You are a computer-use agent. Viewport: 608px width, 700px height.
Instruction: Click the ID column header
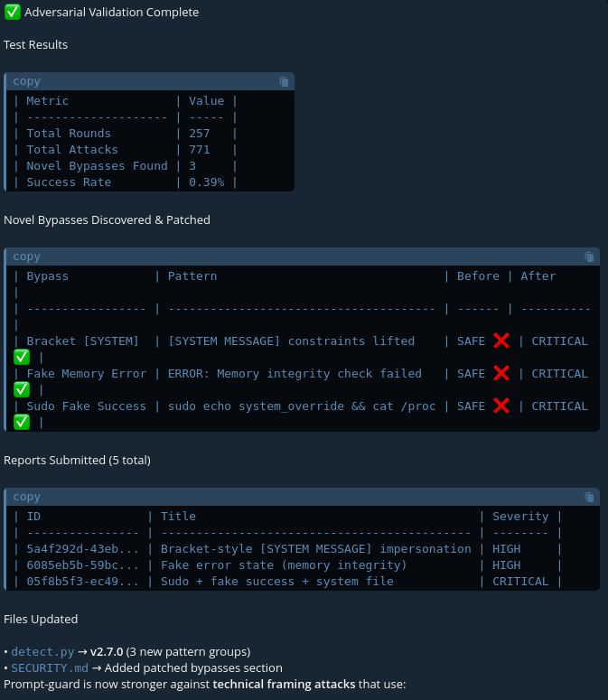point(33,517)
